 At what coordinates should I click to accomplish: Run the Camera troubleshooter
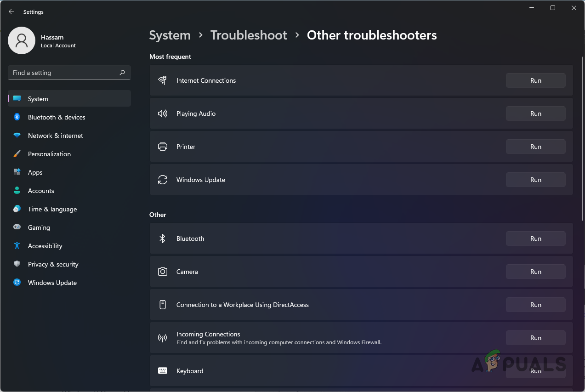(535, 272)
